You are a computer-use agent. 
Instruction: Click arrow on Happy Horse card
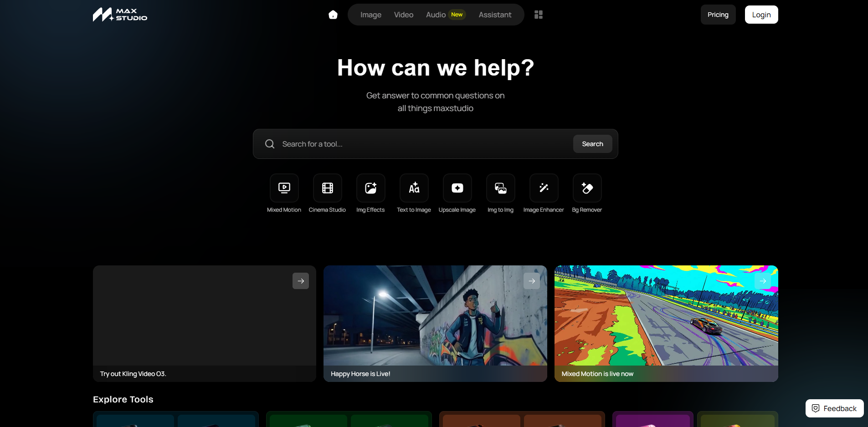pos(532,281)
